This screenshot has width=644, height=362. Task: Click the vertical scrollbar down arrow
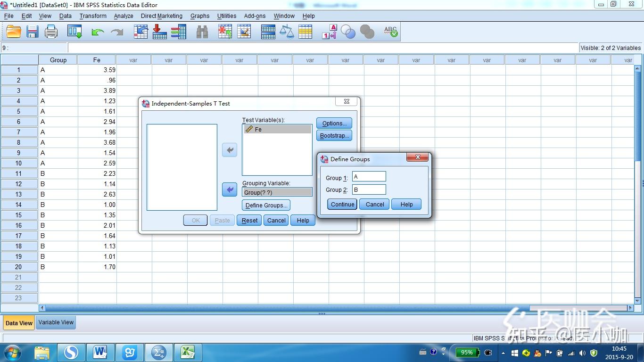[638, 300]
